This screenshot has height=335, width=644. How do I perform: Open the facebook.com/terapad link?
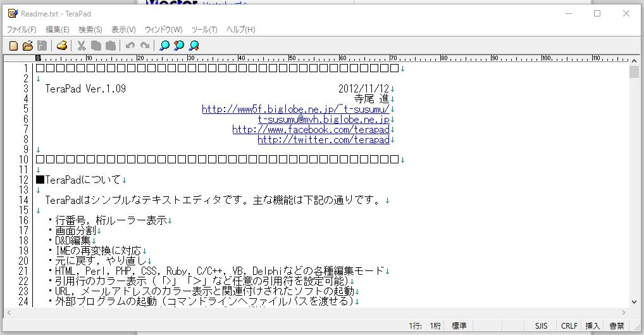[x=311, y=129]
